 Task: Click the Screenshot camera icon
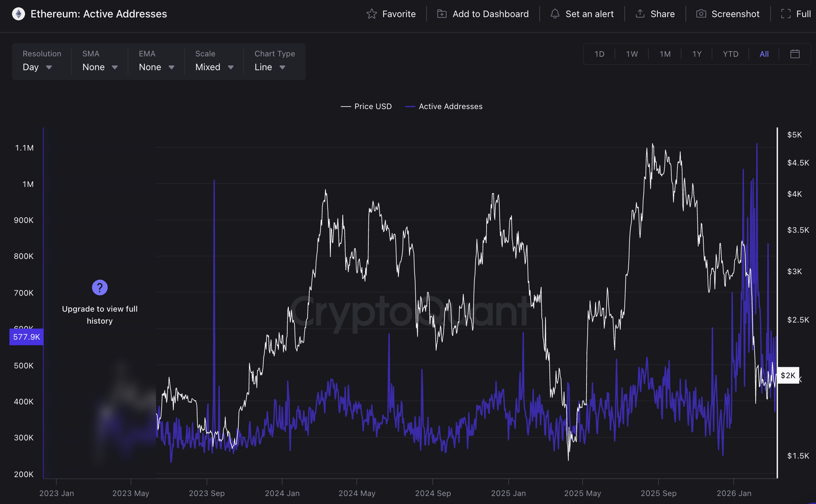701,14
